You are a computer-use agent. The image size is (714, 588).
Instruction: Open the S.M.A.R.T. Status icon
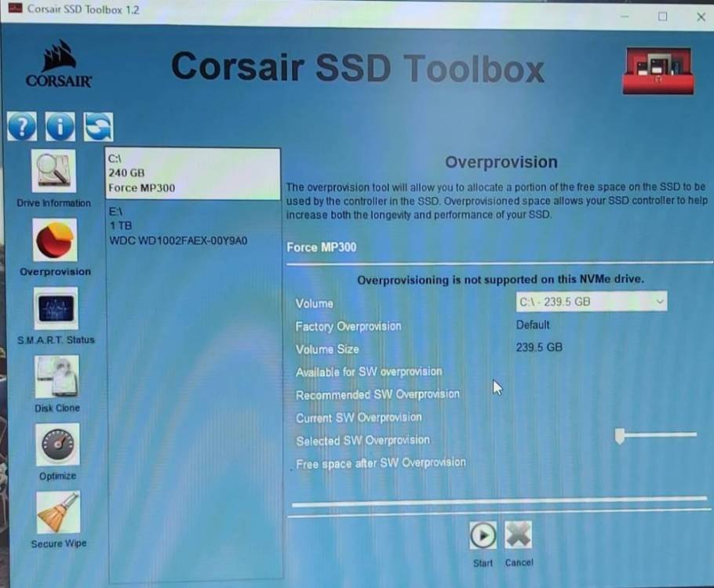point(56,308)
